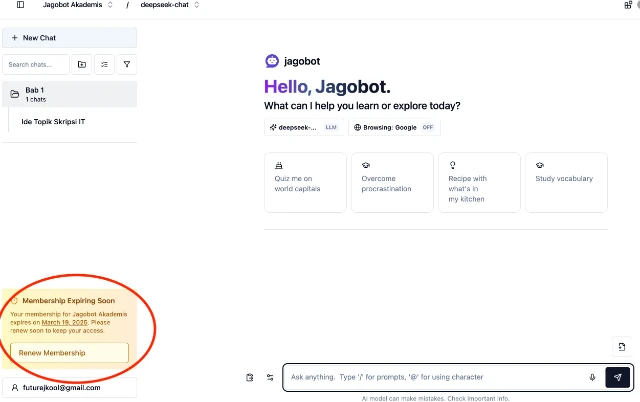This screenshot has height=402, width=640.
Task: Select the deepseek LLM model chip
Action: pos(304,127)
